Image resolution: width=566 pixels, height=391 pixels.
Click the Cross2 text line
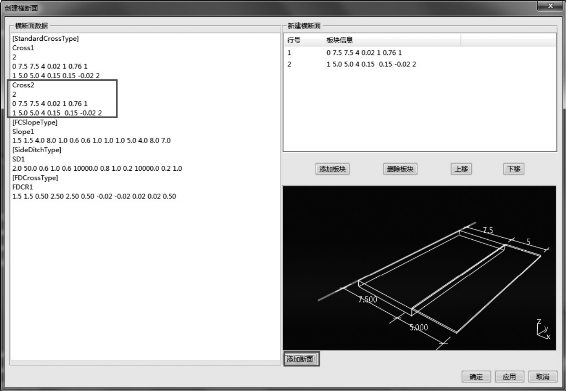23,85
